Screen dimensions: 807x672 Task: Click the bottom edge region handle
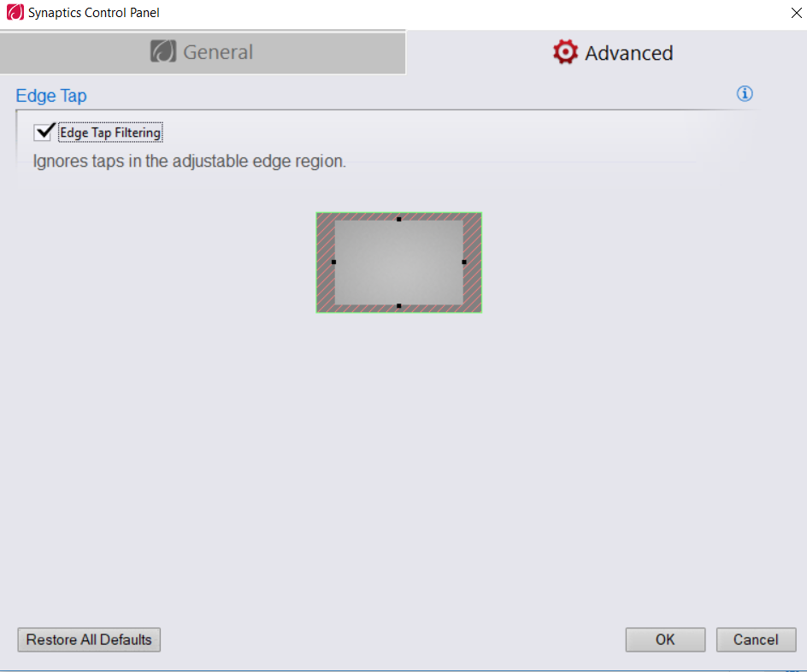pyautogui.click(x=399, y=305)
